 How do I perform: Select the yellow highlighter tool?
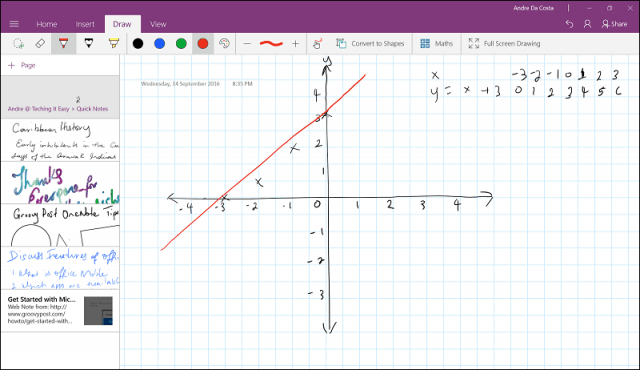click(113, 44)
